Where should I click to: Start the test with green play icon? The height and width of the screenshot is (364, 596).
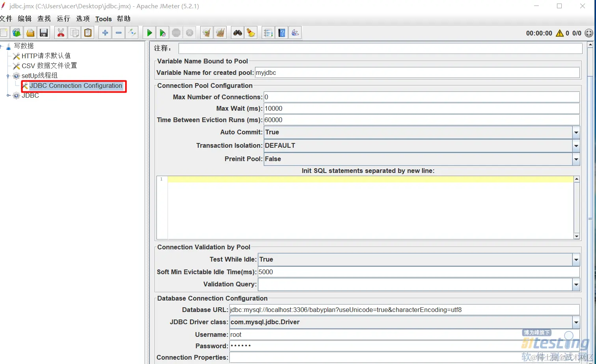[149, 33]
